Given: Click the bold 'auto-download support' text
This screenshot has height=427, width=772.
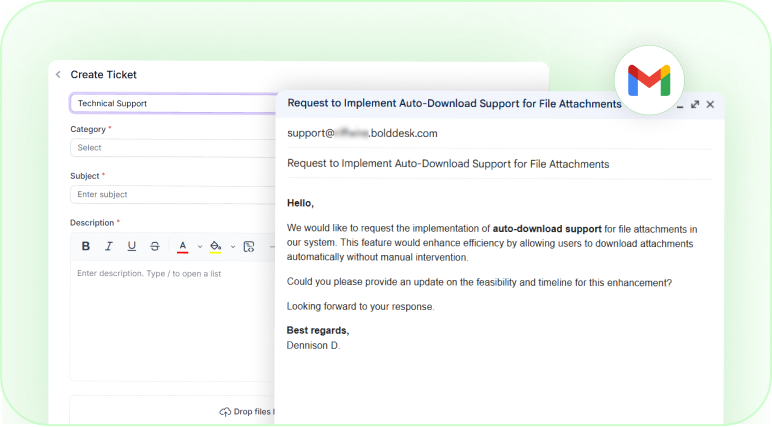Looking at the screenshot, I should click(547, 229).
